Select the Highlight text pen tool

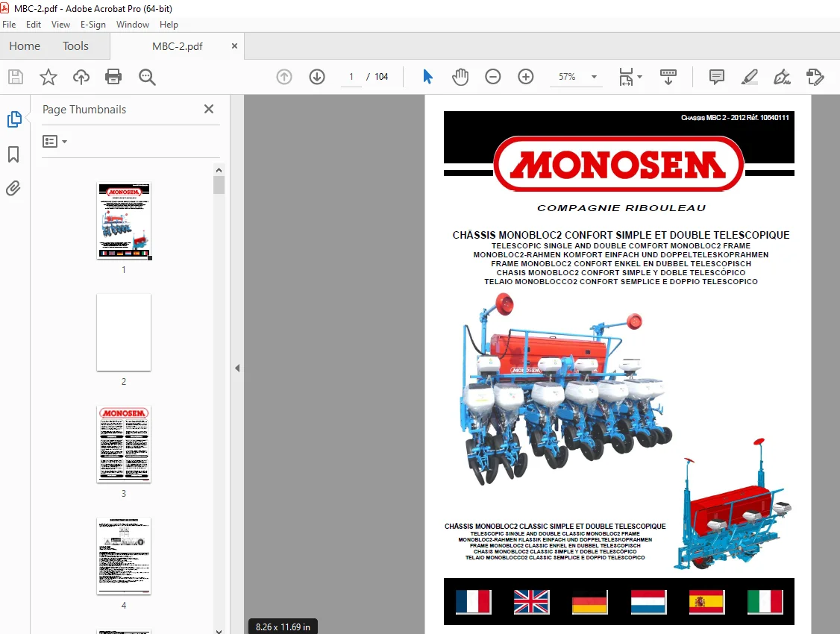click(x=750, y=77)
